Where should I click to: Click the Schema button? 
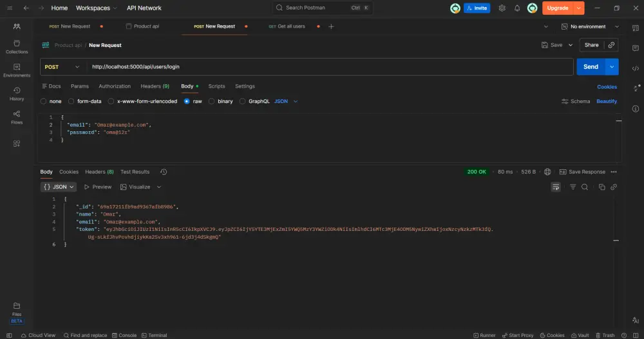(575, 102)
